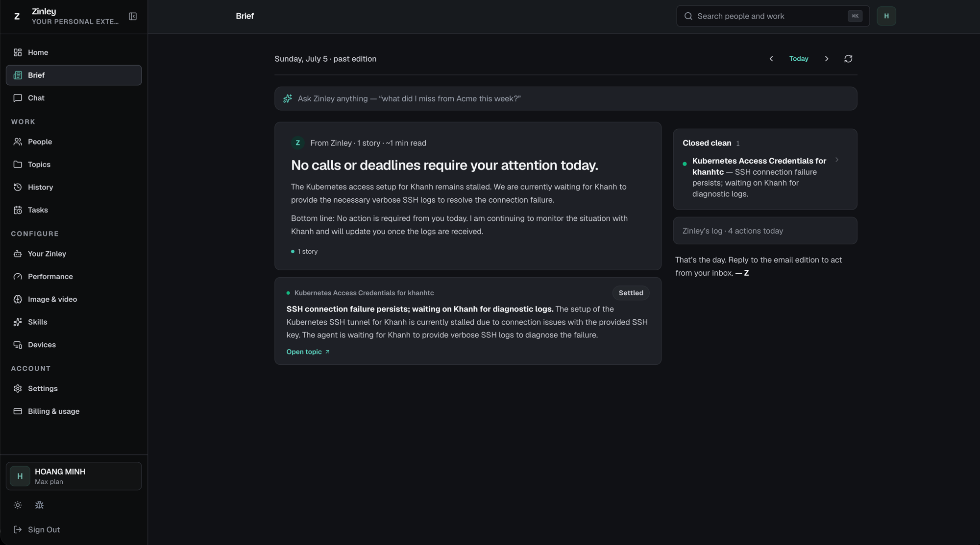Click the Z avatar beside From Zinley
The height and width of the screenshot is (545, 980).
297,143
